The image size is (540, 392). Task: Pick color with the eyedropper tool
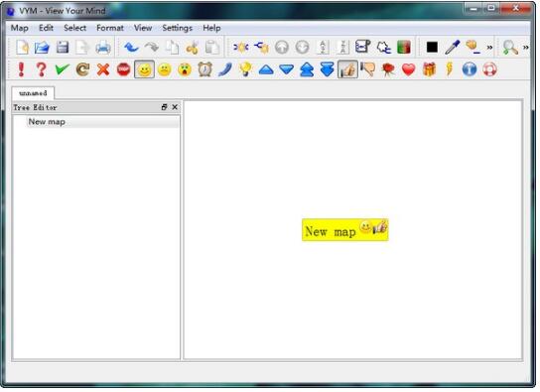(452, 48)
